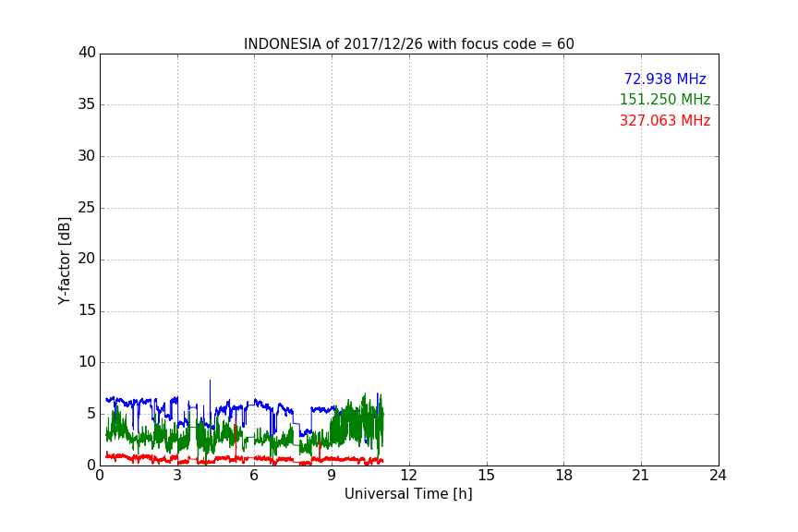
Task: Click the x-axis tick label "3"
Action: [x=177, y=476]
